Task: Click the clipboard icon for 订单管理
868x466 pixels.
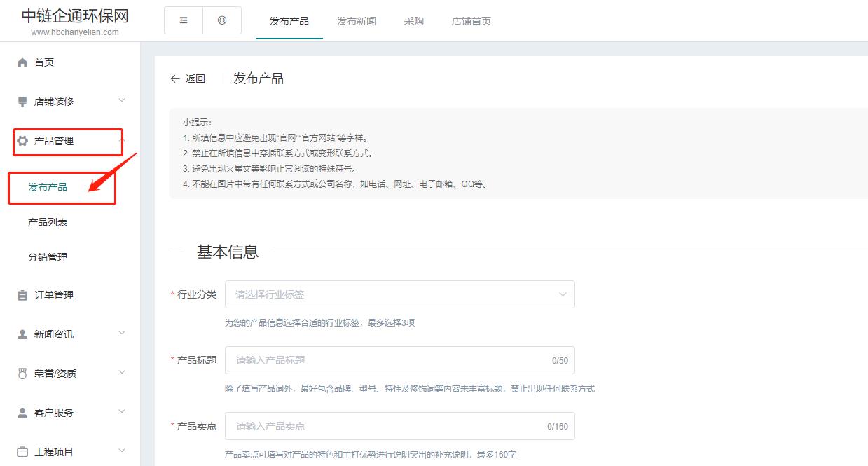Action: 22,295
